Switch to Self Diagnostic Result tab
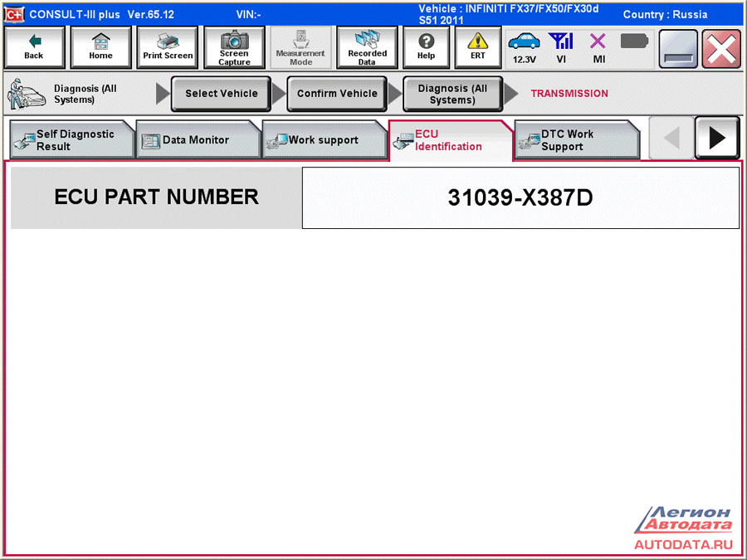The width and height of the screenshot is (747, 560). [x=71, y=140]
